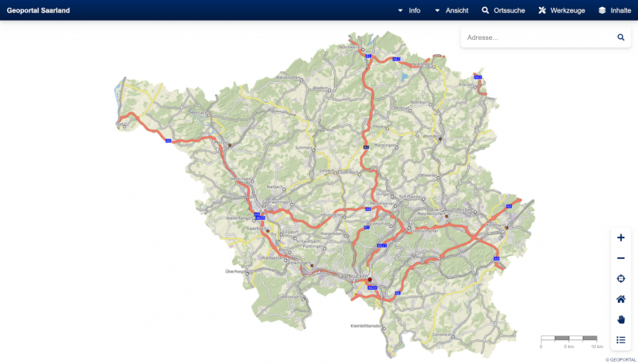638x364 pixels.
Task: Open the Ortssuche place search
Action: pos(503,10)
